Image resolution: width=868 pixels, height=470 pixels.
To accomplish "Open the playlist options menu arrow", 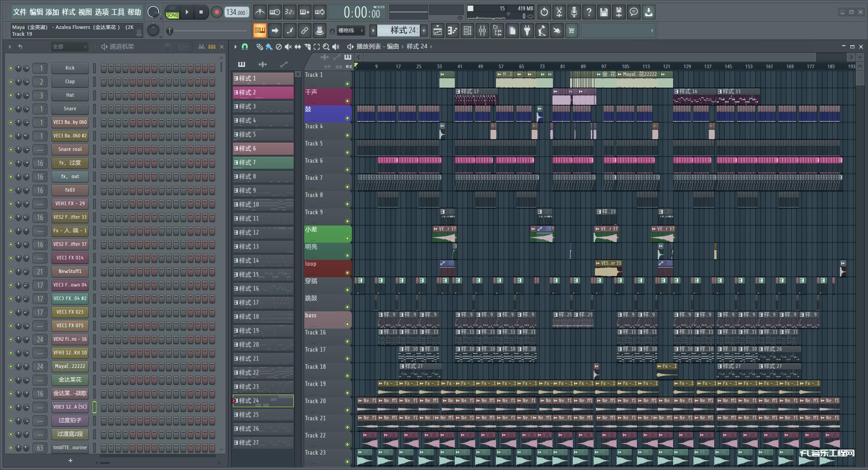I will point(236,47).
